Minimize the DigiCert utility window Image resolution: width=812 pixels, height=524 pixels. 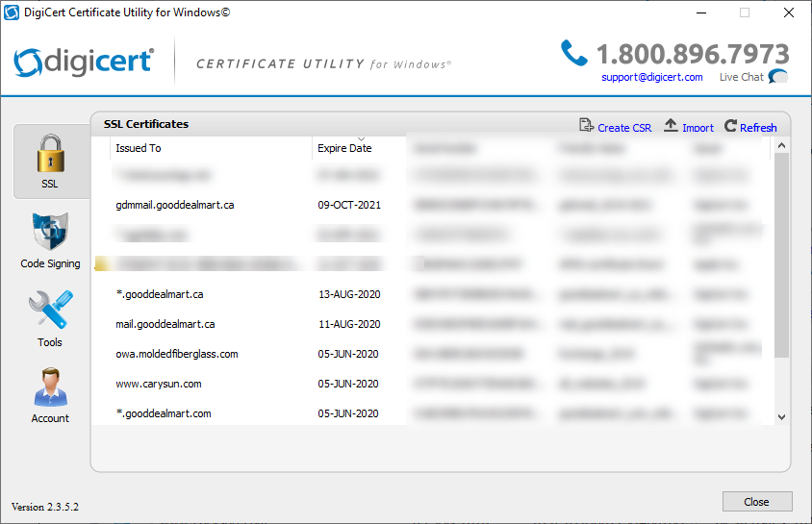[701, 12]
